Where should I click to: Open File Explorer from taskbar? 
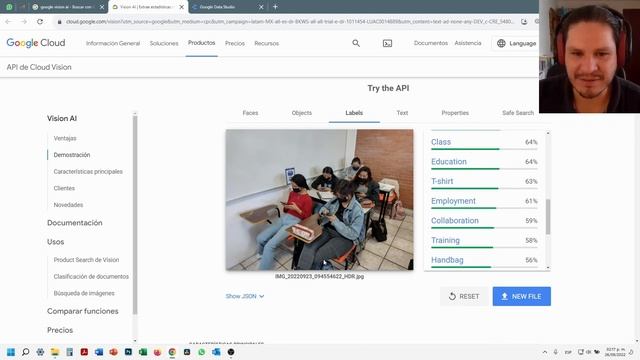[x=55, y=352]
